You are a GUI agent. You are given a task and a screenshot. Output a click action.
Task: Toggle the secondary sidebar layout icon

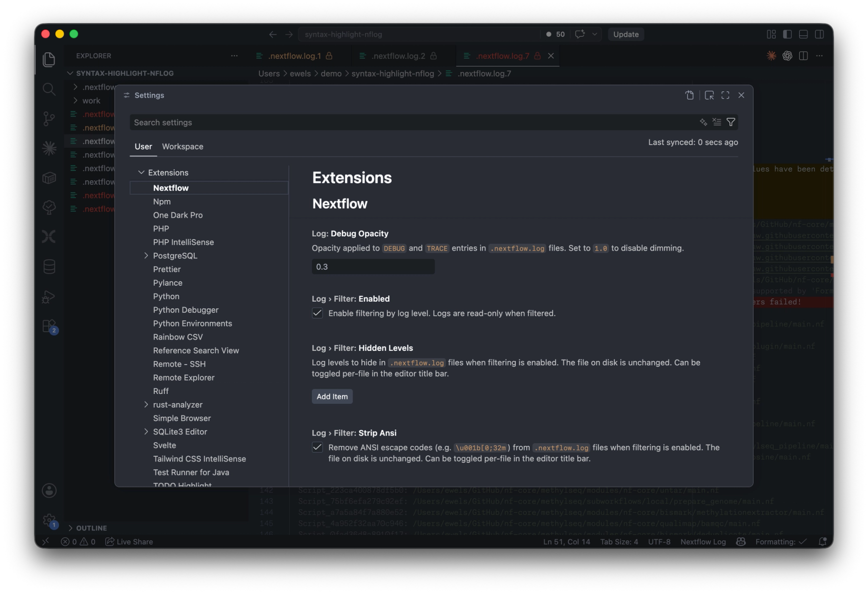(x=819, y=34)
